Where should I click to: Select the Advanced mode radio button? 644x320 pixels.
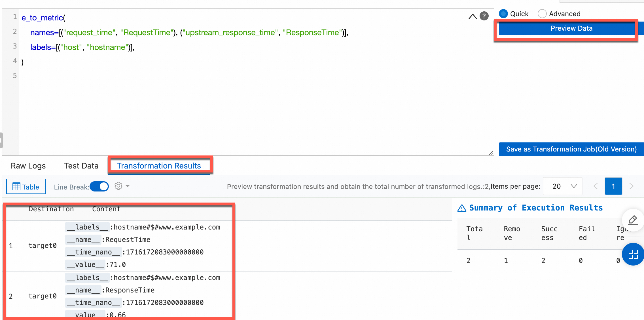tap(542, 14)
